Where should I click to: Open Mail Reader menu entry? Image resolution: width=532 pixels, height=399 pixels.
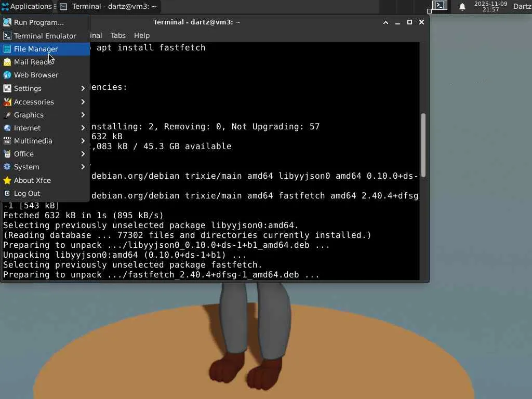(45, 62)
